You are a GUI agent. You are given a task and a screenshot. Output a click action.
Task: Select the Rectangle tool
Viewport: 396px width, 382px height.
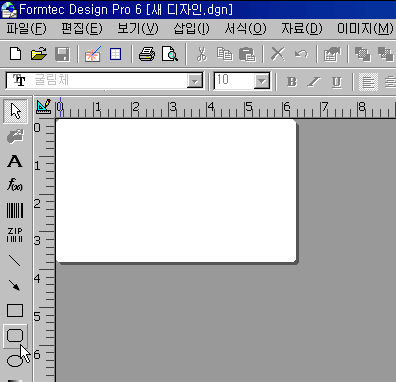click(15, 310)
